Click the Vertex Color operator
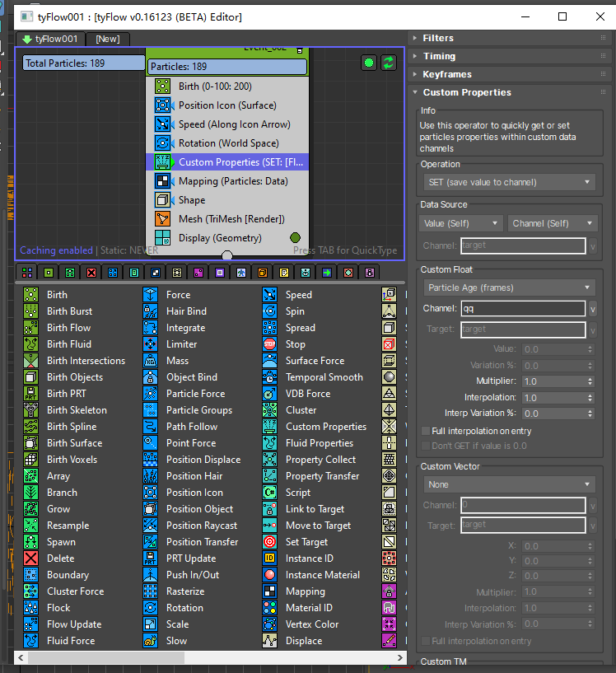 [311, 624]
